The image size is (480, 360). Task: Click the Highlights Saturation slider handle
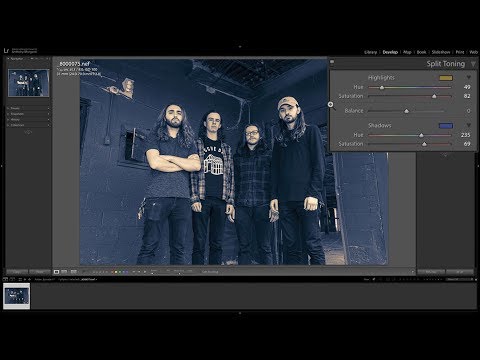click(x=434, y=96)
